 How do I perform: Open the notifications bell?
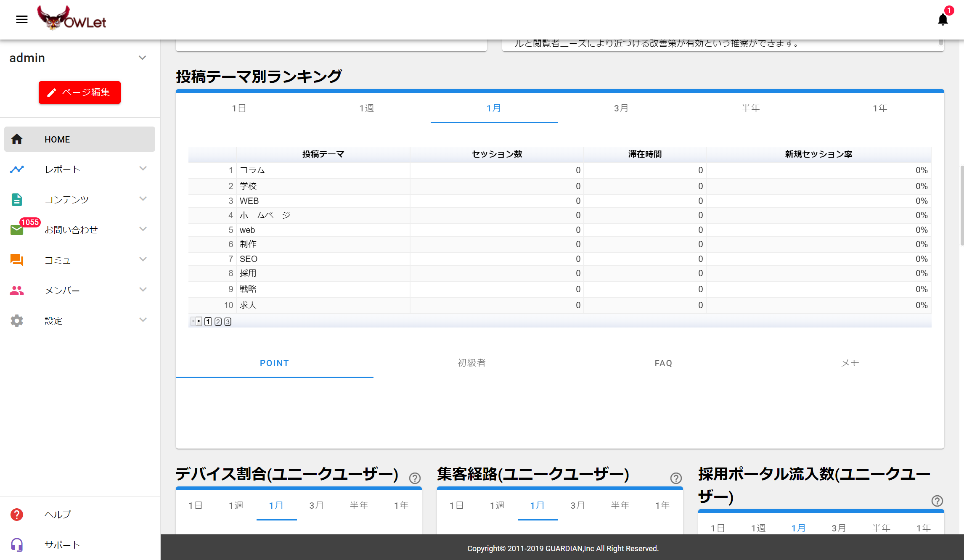coord(943,19)
